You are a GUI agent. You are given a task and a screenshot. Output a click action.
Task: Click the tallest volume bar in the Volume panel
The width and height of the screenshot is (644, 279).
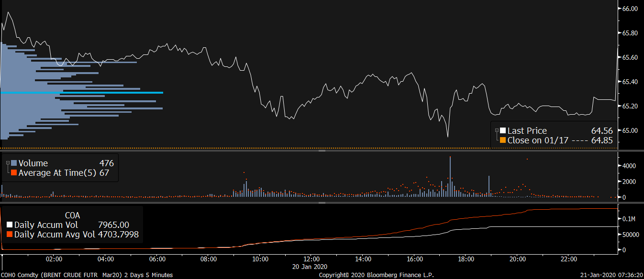pos(450,176)
